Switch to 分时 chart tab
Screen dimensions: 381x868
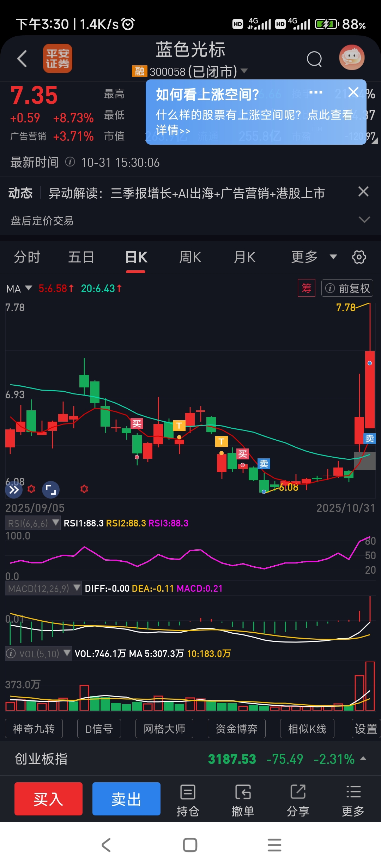pos(27,257)
